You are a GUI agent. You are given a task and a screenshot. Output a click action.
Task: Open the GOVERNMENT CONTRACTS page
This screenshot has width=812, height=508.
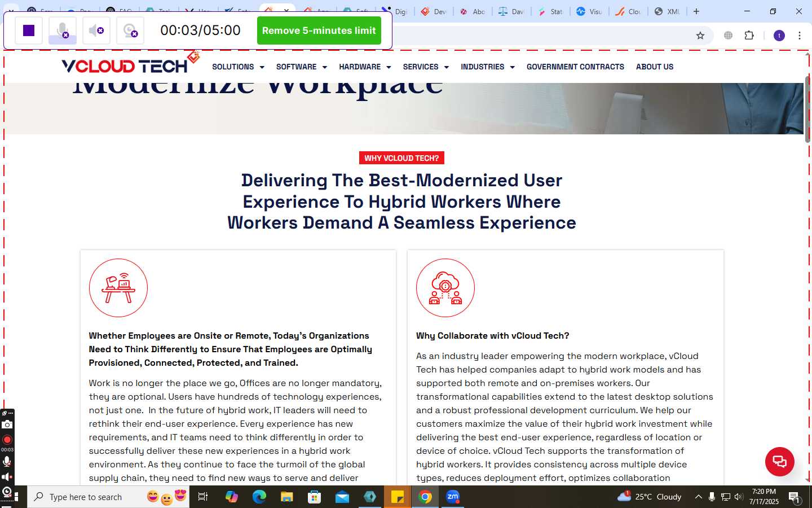click(x=575, y=67)
